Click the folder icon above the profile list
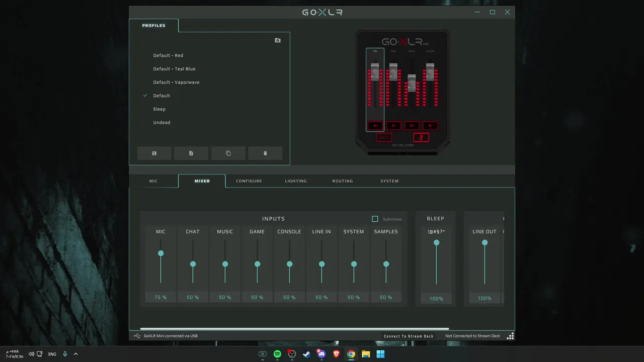This screenshot has height=362, width=644. point(278,40)
